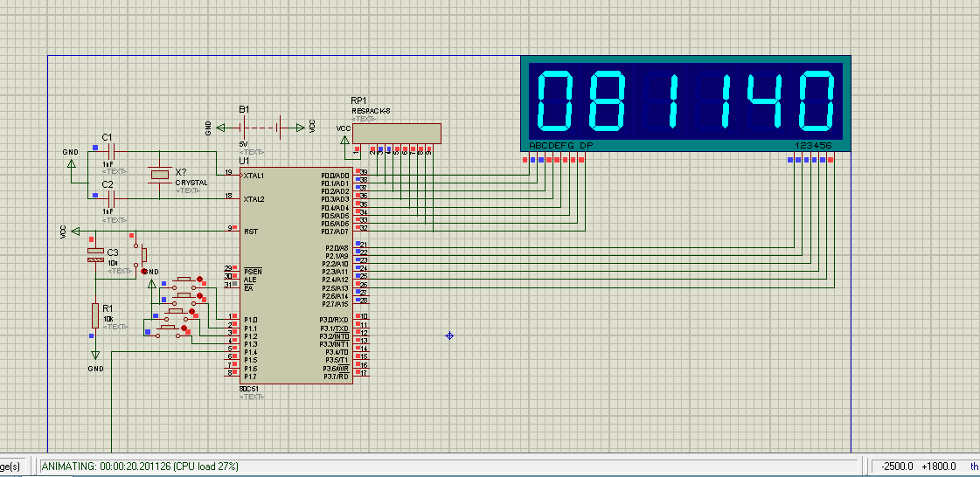
Task: Toggle red actuator of button wired to P1.2
Action: (191, 312)
